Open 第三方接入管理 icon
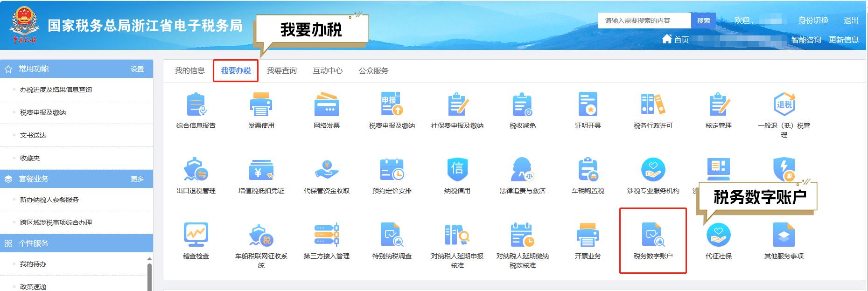Screen dimensions: 868x291 tap(327, 235)
